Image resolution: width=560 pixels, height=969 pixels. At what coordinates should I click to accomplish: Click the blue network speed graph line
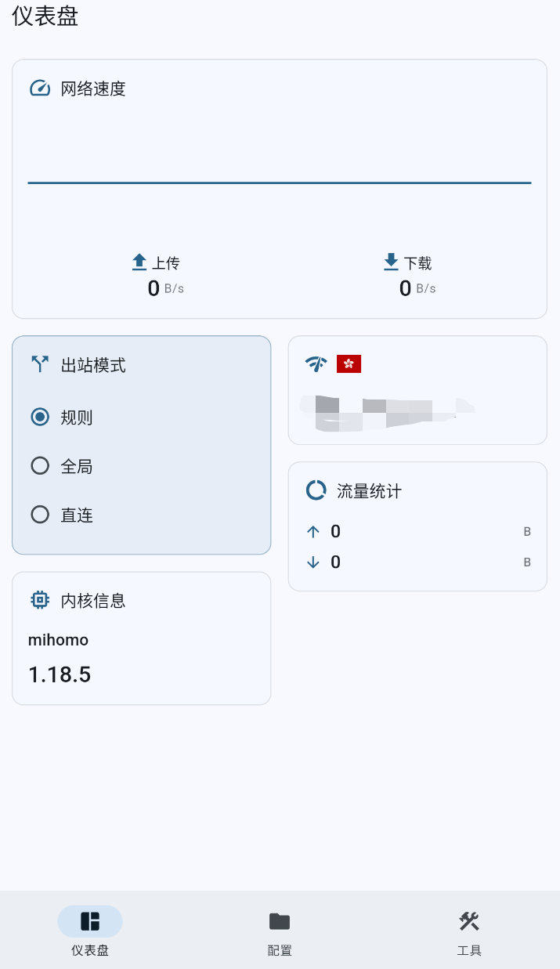(x=280, y=183)
